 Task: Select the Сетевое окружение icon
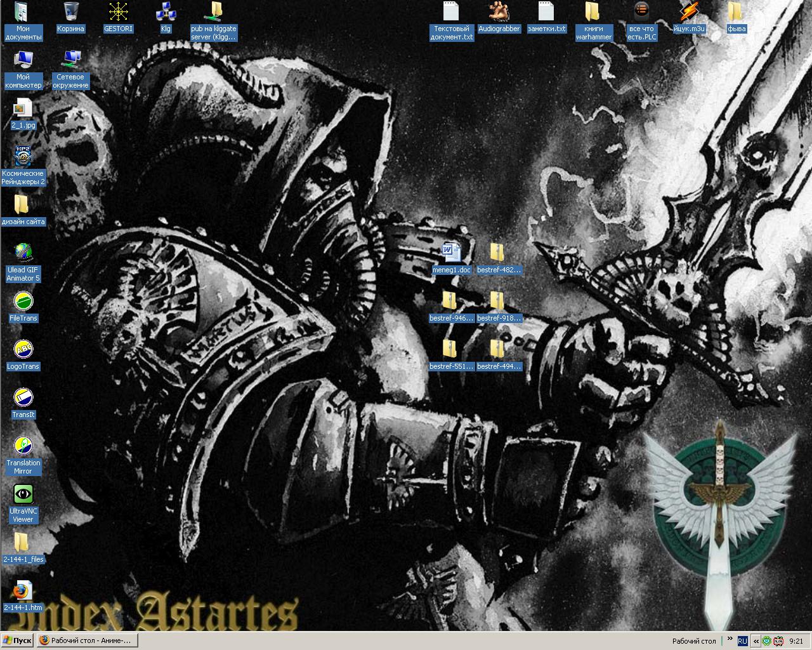(71, 70)
